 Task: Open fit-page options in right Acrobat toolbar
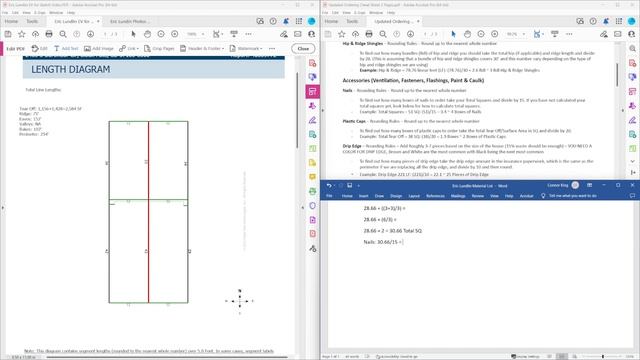tap(537, 34)
